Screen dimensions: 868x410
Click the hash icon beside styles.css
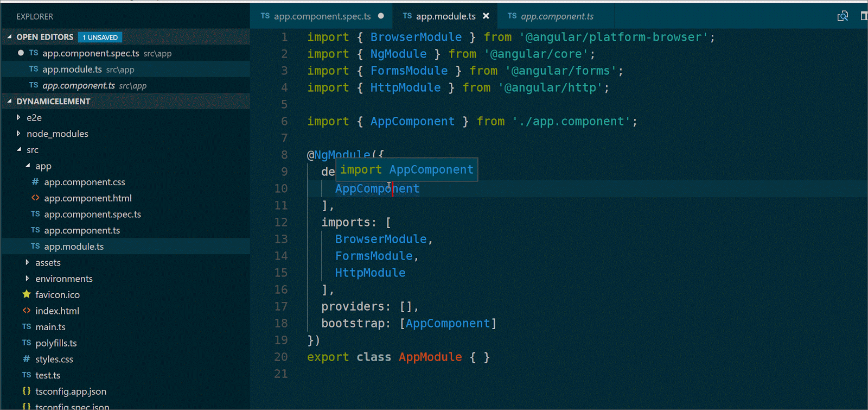pyautogui.click(x=27, y=359)
